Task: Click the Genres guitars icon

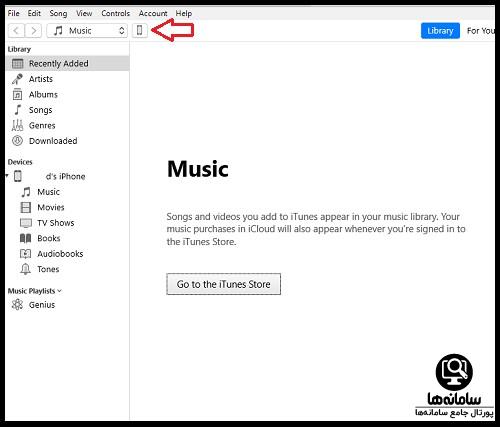Action: (17, 125)
